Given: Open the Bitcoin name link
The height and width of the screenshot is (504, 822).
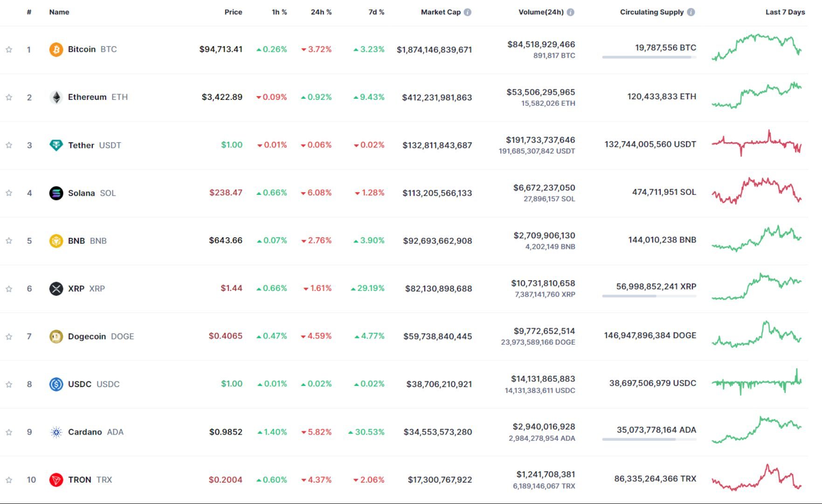Looking at the screenshot, I should [82, 49].
